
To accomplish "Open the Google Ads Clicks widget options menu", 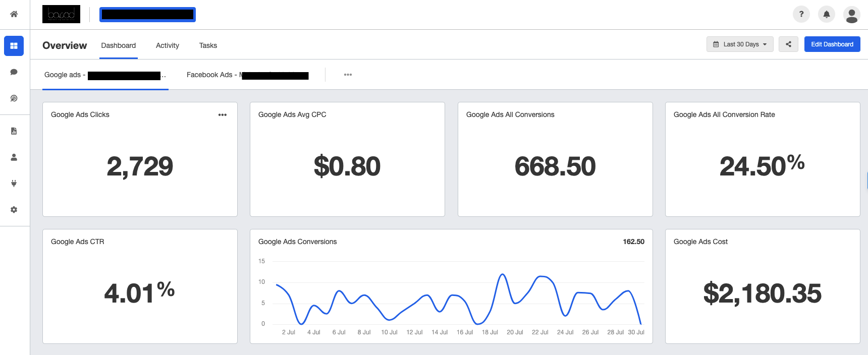I will click(x=223, y=115).
